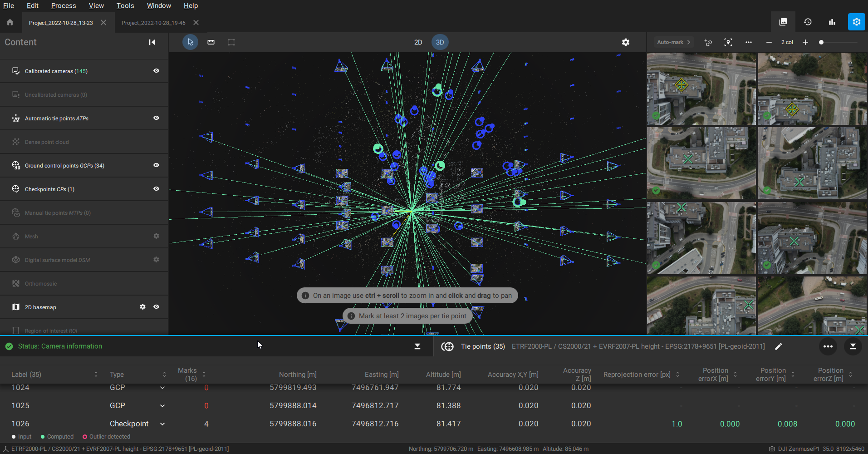The image size is (868, 454).
Task: Open the processing history icon
Action: (x=808, y=22)
